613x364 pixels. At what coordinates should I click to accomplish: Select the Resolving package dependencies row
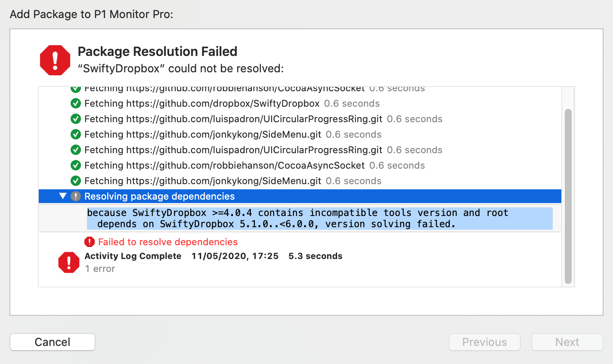pyautogui.click(x=300, y=196)
